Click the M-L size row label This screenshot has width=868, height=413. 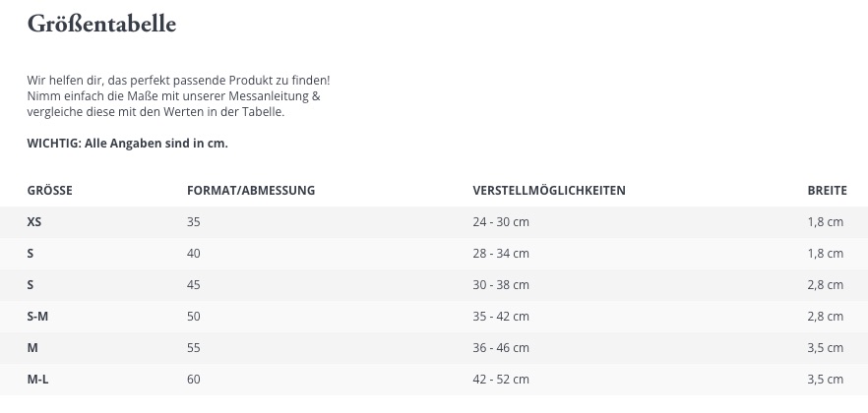[x=38, y=380]
